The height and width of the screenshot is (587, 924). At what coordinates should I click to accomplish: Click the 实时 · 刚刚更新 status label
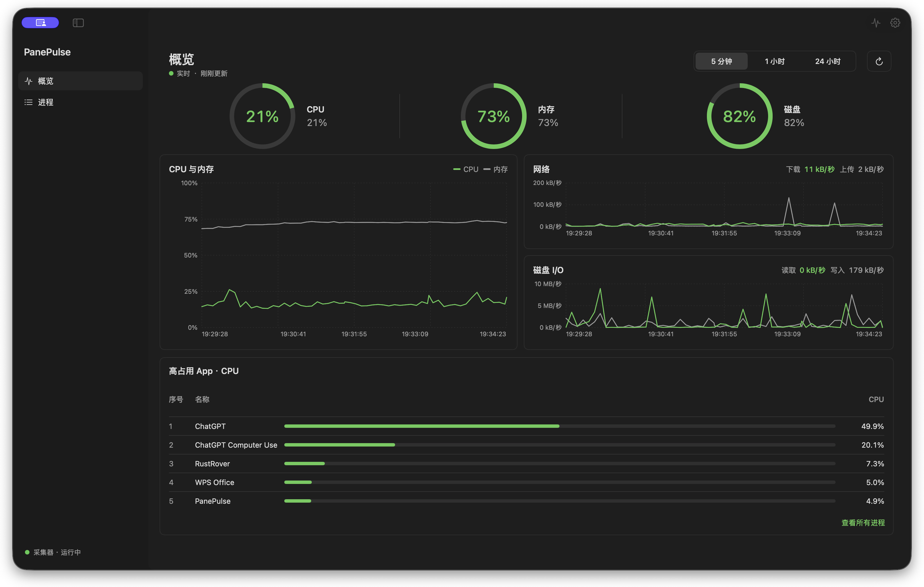202,73
